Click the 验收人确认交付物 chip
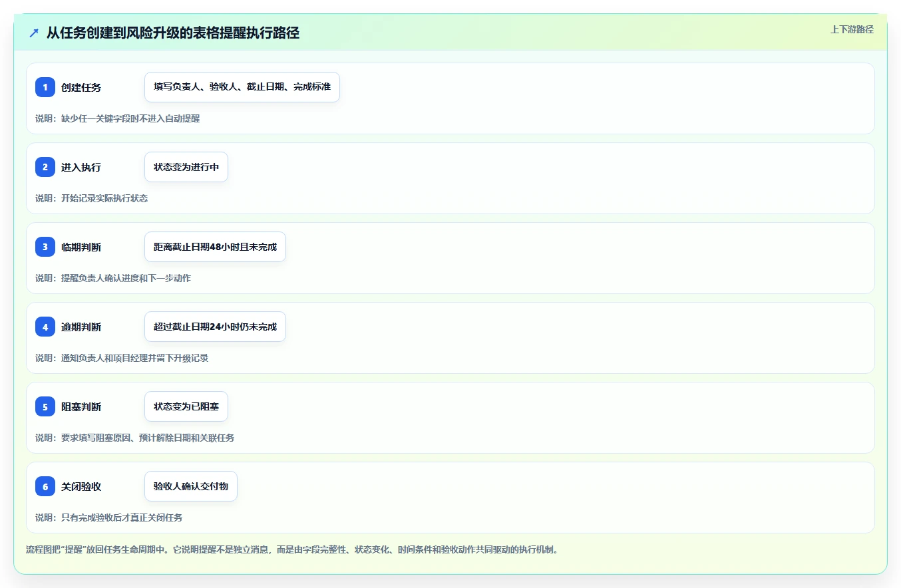 (191, 486)
